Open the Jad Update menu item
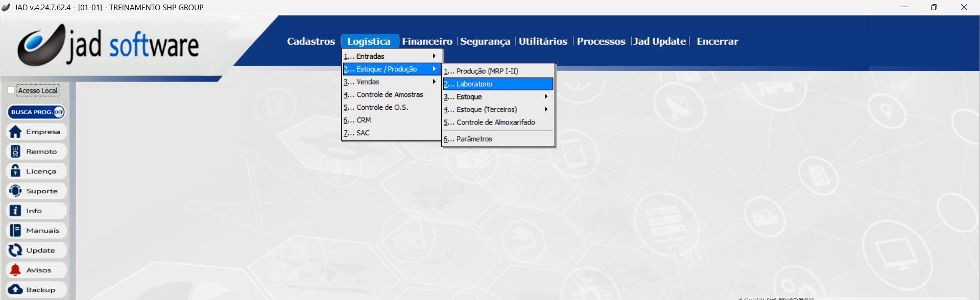980x300 pixels. pyautogui.click(x=659, y=41)
